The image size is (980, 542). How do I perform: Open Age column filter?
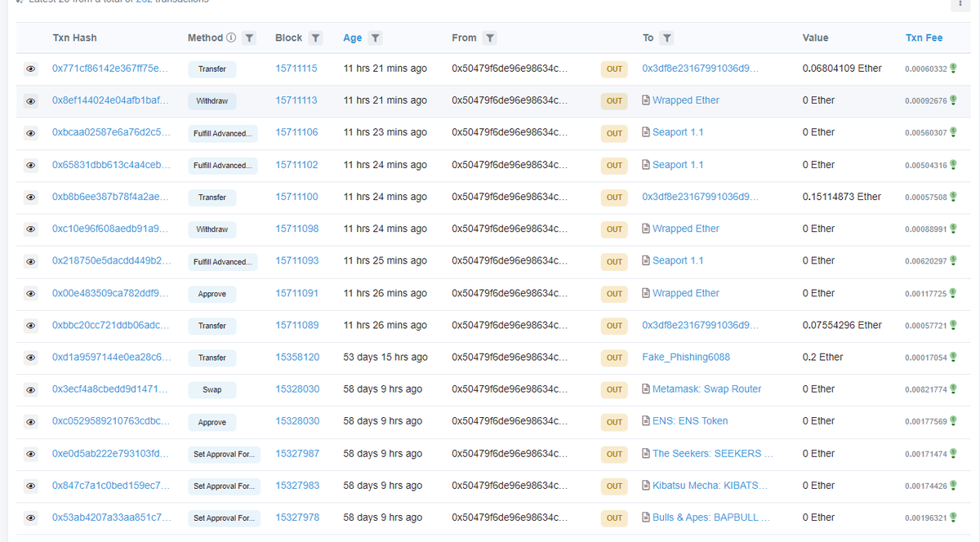pyautogui.click(x=375, y=38)
